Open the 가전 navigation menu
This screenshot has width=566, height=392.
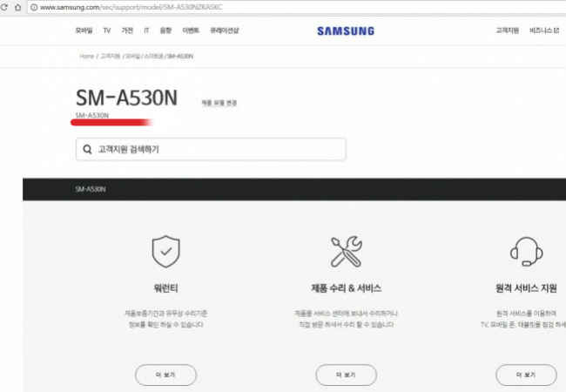point(127,30)
